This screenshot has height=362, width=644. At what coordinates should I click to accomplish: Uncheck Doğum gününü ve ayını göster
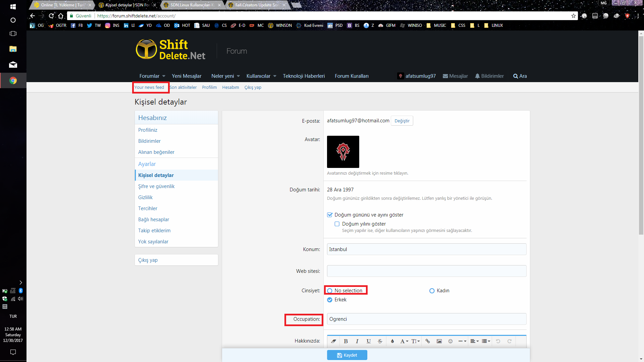330,215
